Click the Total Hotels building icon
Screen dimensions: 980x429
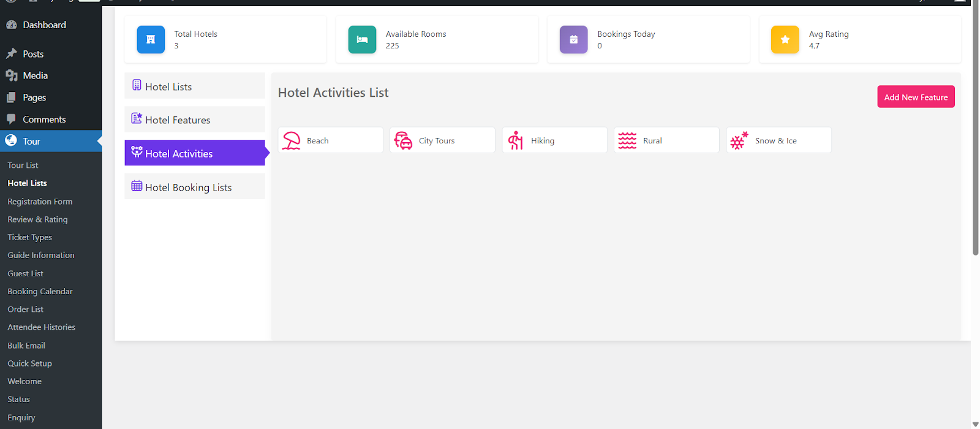pyautogui.click(x=151, y=40)
